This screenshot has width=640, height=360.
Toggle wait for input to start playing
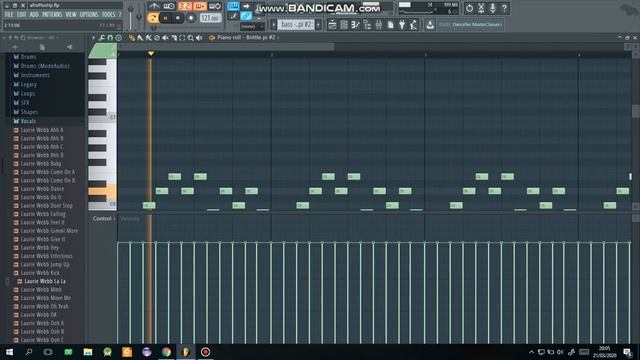pos(169,6)
